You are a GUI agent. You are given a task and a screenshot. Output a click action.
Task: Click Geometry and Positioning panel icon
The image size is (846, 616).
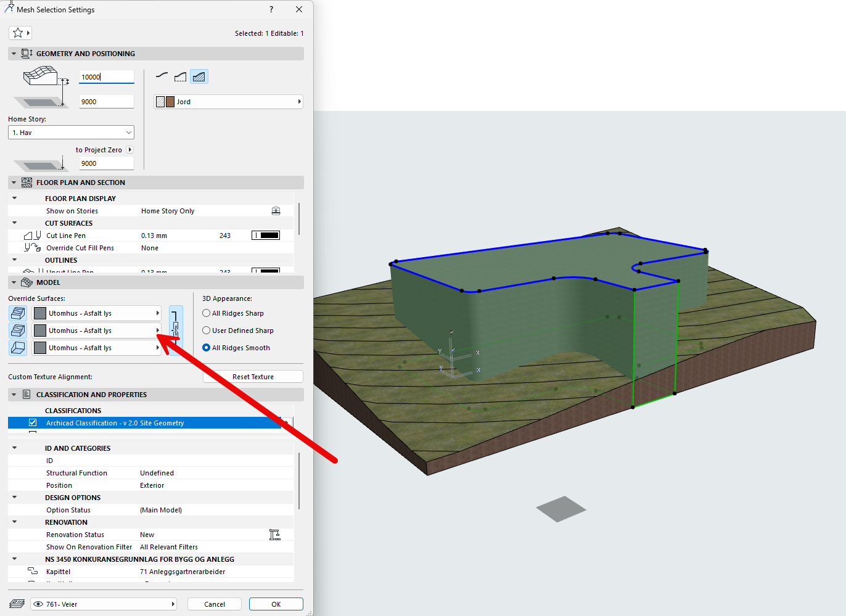(x=27, y=54)
